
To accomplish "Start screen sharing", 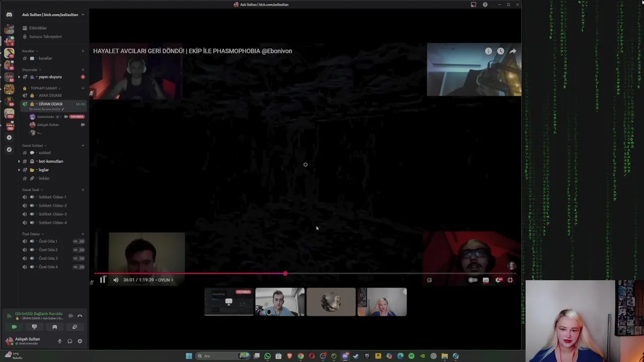I will [x=34, y=327].
